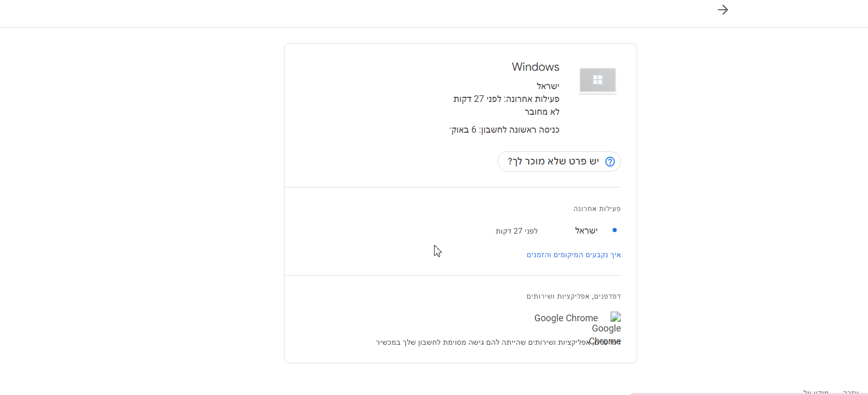Open 'איך נקבעים המיקומים והזמנים' link

tap(574, 255)
